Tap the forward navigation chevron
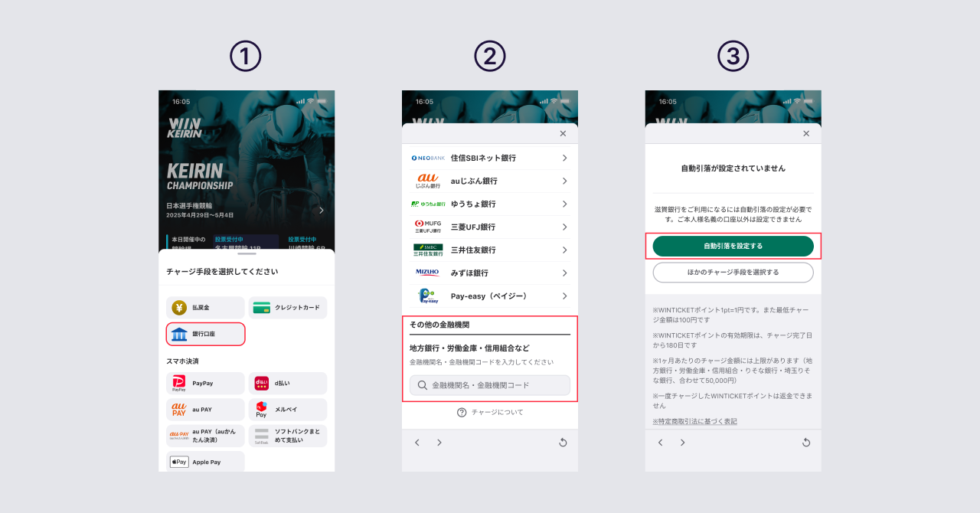The height and width of the screenshot is (513, 980). pos(439,442)
